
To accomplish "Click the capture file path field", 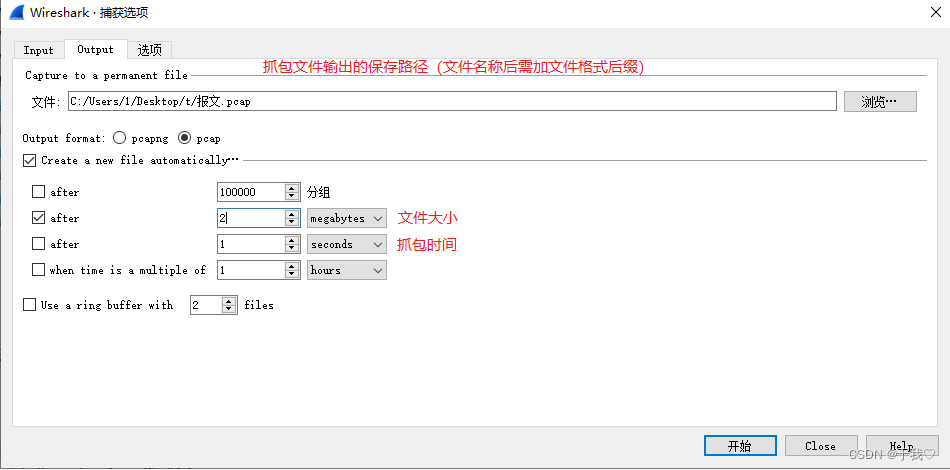I will tap(452, 102).
